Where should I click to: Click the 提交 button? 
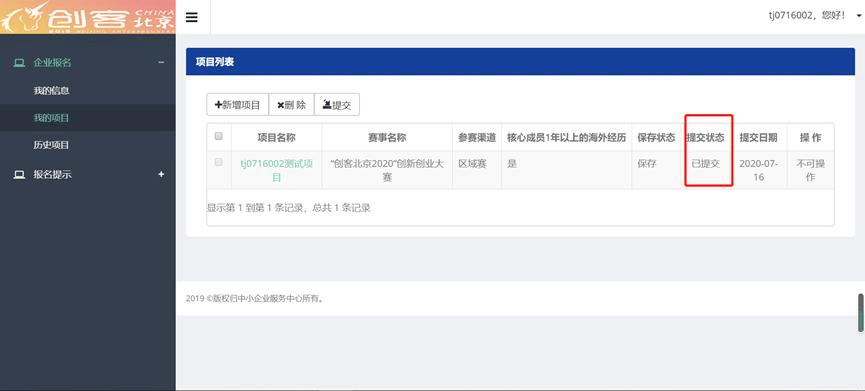(337, 105)
